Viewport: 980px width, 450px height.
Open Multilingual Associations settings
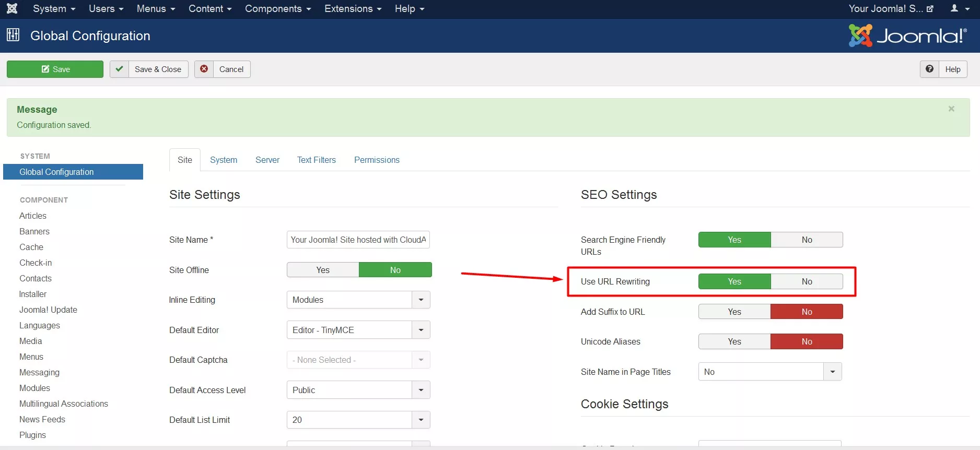(x=64, y=404)
